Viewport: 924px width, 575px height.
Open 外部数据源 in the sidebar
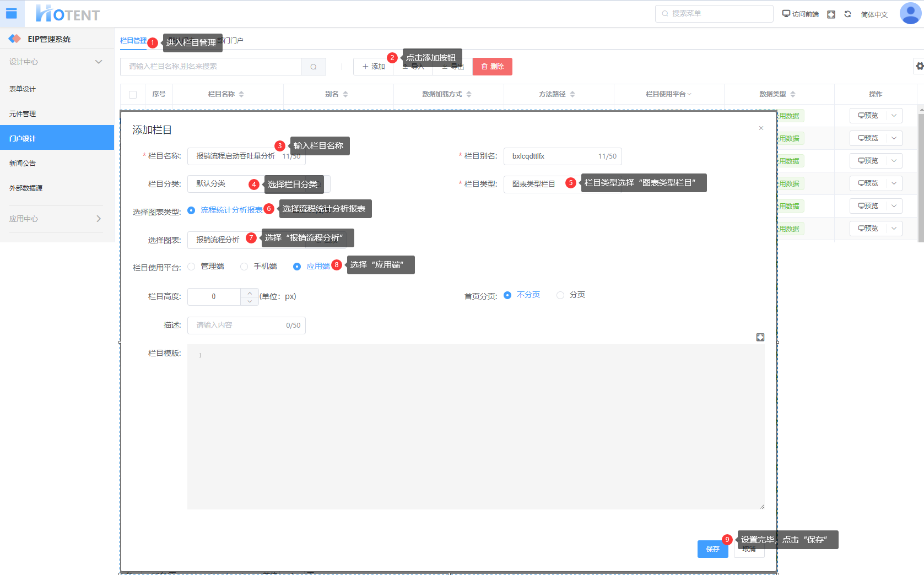[x=57, y=188]
